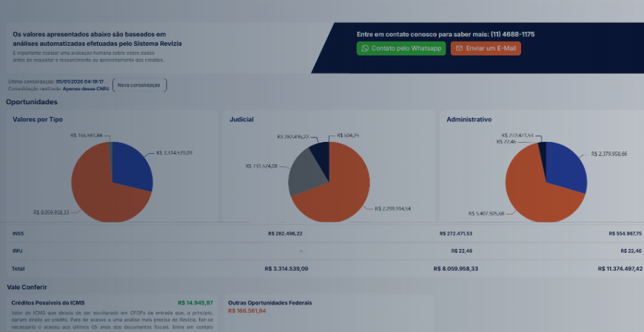Click the IRPJ row label in the table
Viewport: 644px width, 332px height.
click(x=19, y=251)
